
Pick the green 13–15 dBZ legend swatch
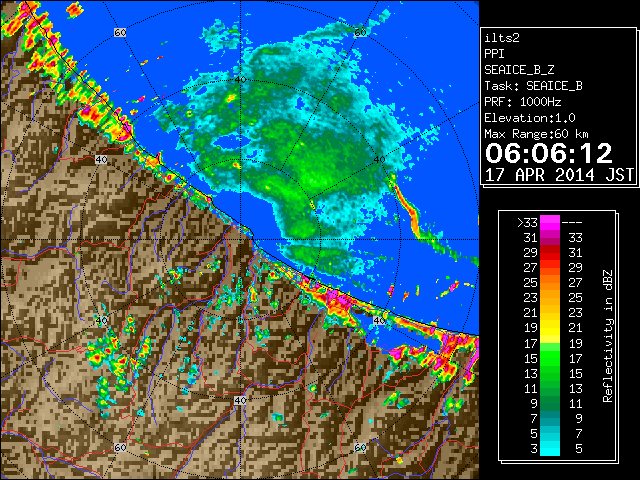550,373
